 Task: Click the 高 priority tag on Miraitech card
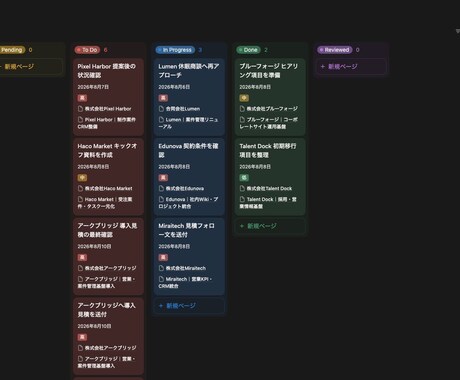pyautogui.click(x=163, y=257)
